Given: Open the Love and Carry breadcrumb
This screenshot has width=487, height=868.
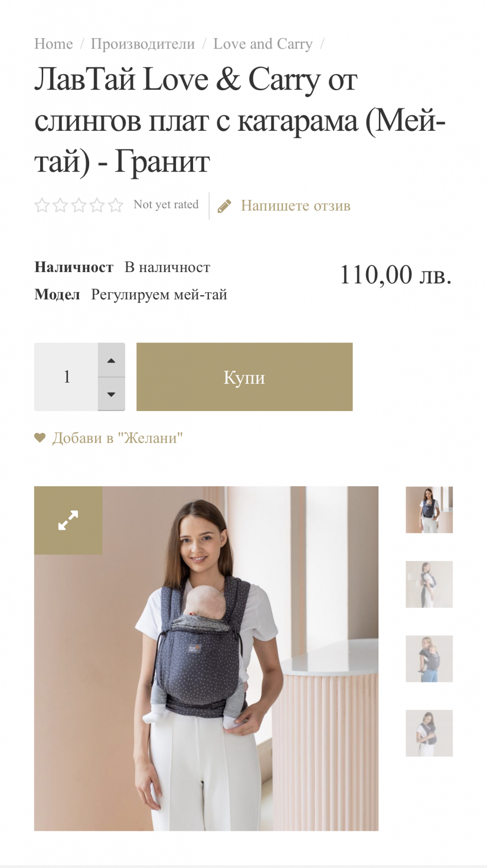Looking at the screenshot, I should 263,44.
